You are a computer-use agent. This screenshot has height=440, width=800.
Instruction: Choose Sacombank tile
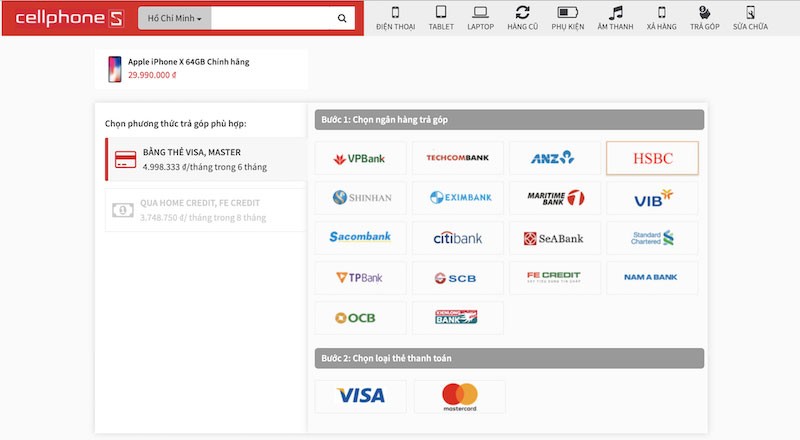pyautogui.click(x=361, y=238)
